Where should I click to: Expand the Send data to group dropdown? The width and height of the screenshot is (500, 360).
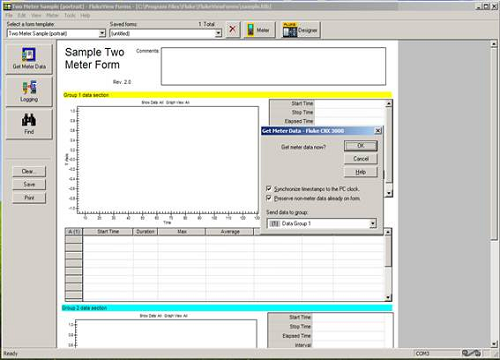(x=373, y=223)
